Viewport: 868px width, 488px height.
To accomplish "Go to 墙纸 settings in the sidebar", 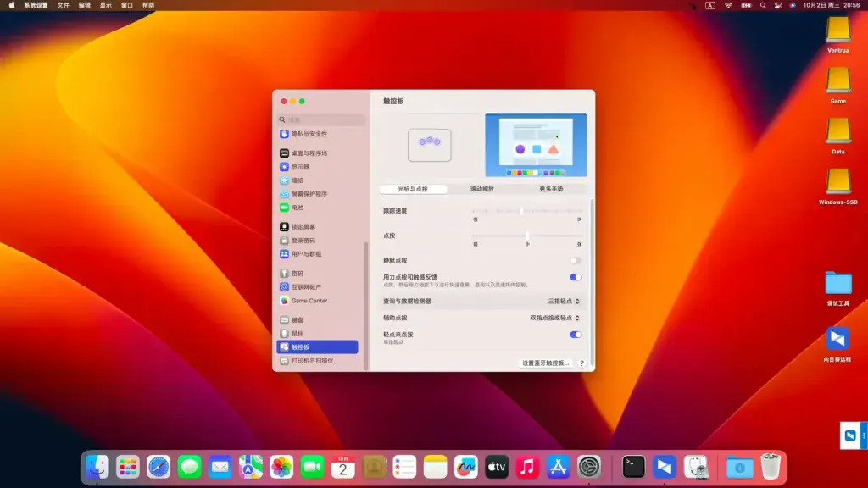I will (x=317, y=180).
